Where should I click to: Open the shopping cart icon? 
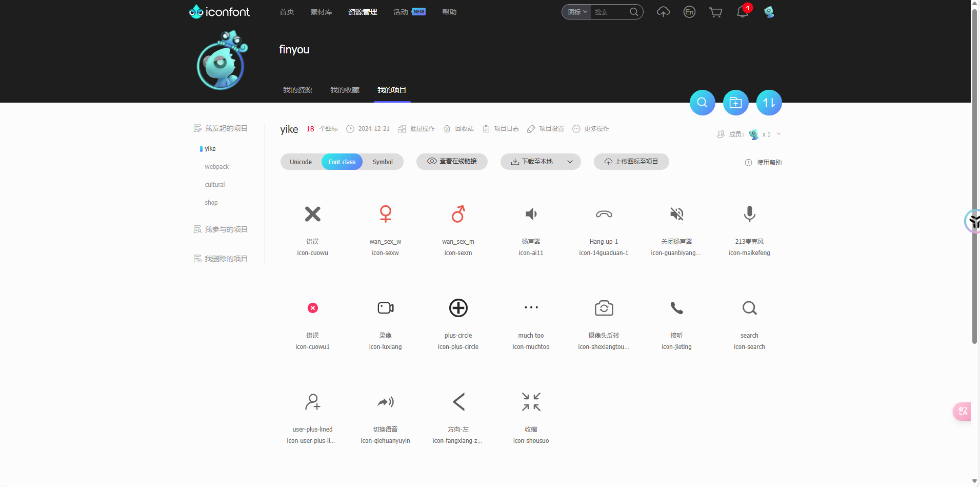[x=715, y=12]
